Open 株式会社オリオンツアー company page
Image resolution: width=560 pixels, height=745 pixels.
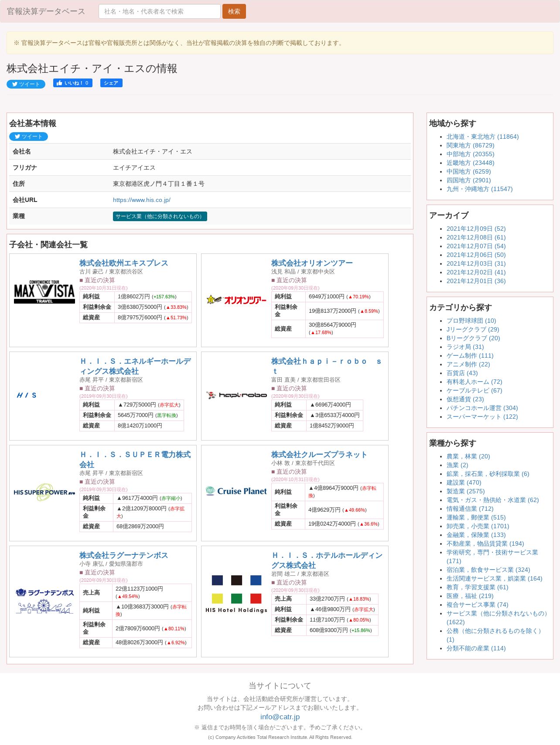(x=312, y=263)
